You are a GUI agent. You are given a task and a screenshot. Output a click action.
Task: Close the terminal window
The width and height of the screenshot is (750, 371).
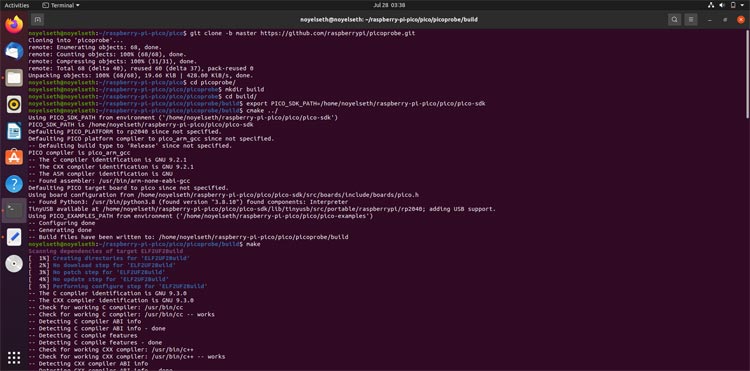741,20
